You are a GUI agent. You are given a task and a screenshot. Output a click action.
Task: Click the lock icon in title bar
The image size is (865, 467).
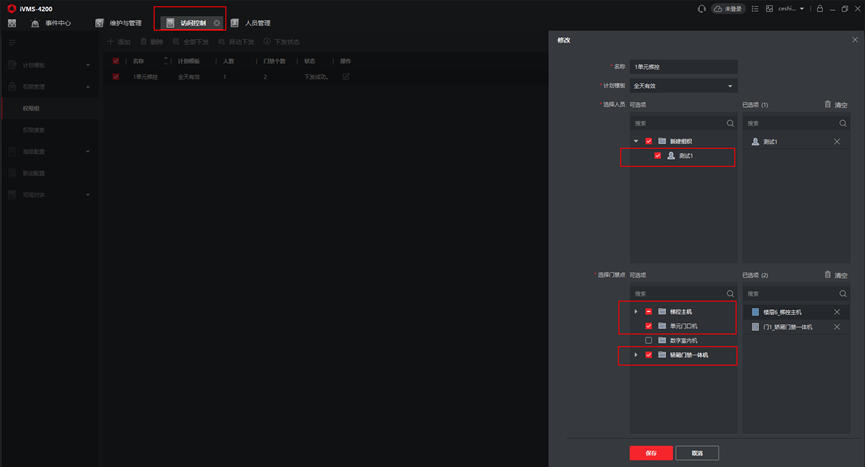coord(820,9)
